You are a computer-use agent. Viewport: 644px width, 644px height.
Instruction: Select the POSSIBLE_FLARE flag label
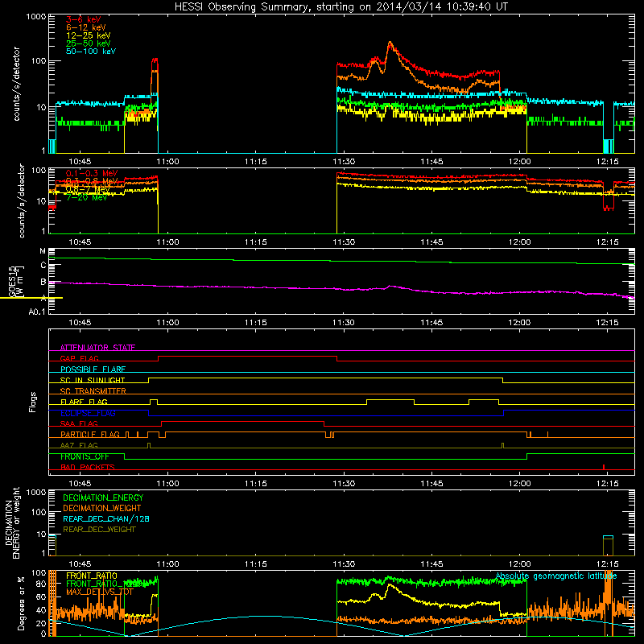point(93,369)
